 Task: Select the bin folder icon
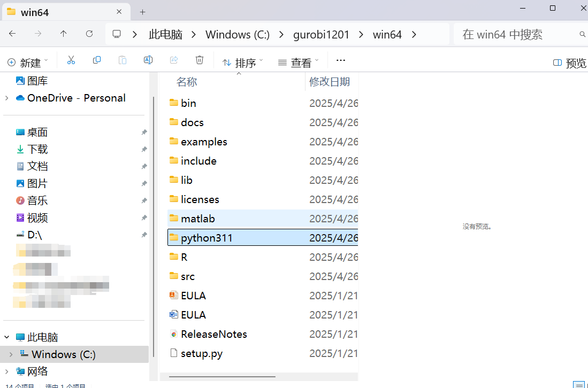pyautogui.click(x=174, y=103)
